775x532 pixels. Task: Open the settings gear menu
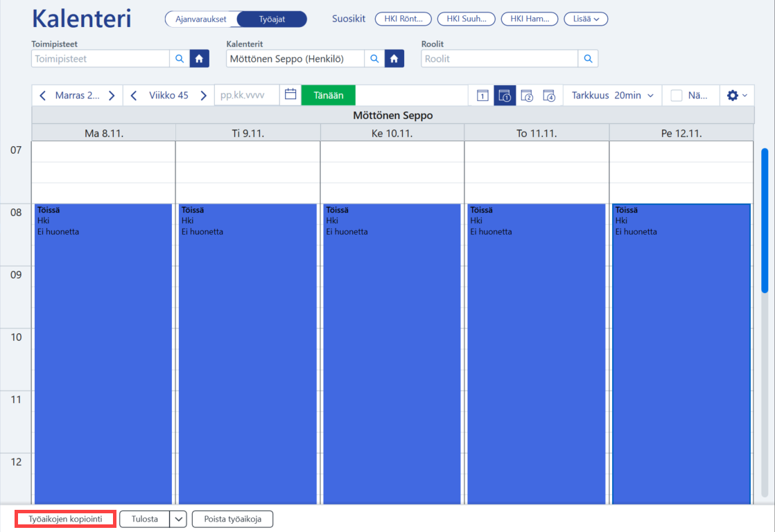[737, 96]
